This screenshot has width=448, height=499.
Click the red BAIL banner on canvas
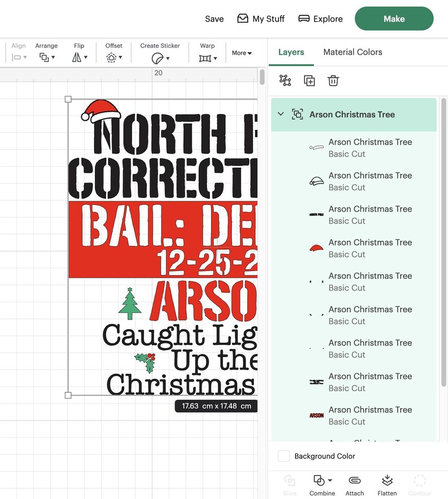pyautogui.click(x=163, y=239)
